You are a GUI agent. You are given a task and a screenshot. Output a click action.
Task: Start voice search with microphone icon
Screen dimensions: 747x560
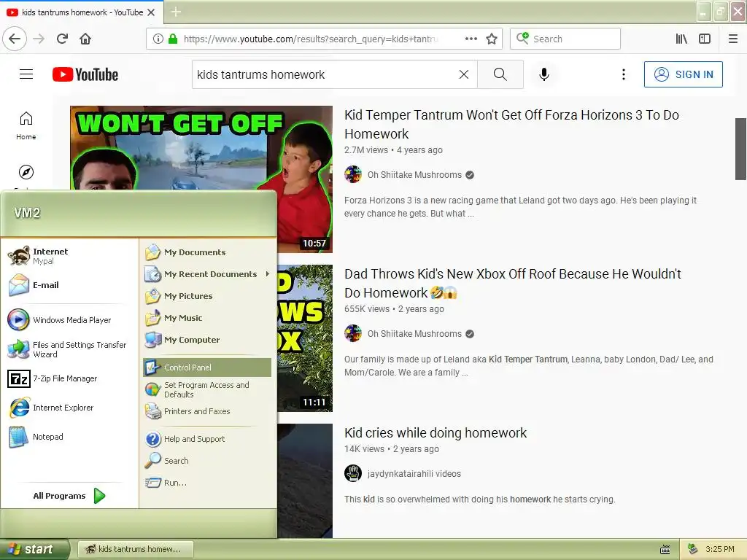(x=544, y=74)
